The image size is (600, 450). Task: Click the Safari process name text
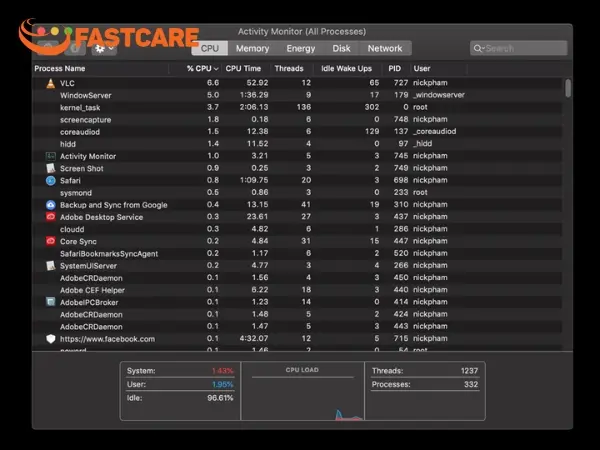tap(70, 181)
